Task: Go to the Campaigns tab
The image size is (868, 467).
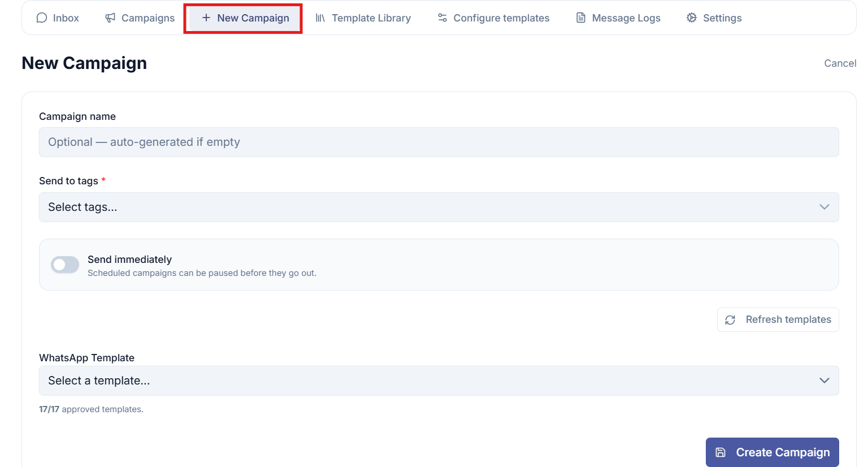Action: (140, 18)
